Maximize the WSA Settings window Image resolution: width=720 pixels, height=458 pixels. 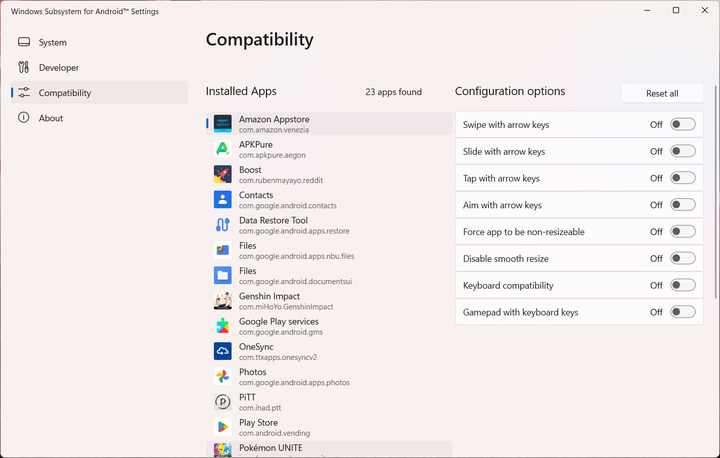click(676, 10)
